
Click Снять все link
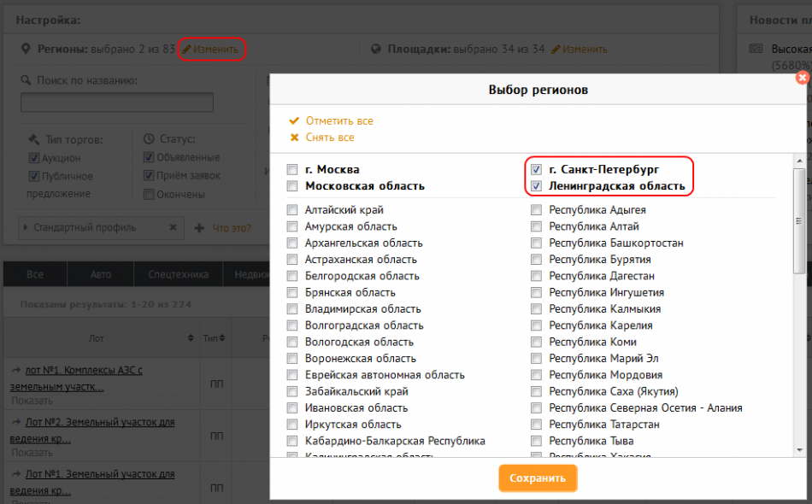pos(330,138)
